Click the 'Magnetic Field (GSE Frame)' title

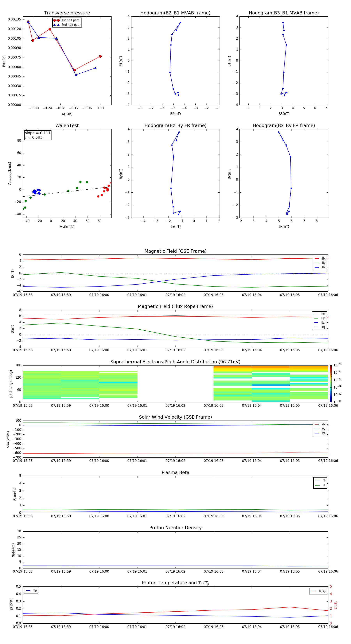click(x=175, y=251)
